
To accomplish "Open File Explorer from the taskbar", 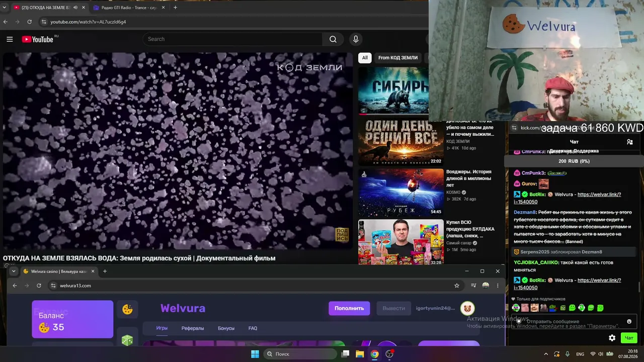I will pos(360,354).
